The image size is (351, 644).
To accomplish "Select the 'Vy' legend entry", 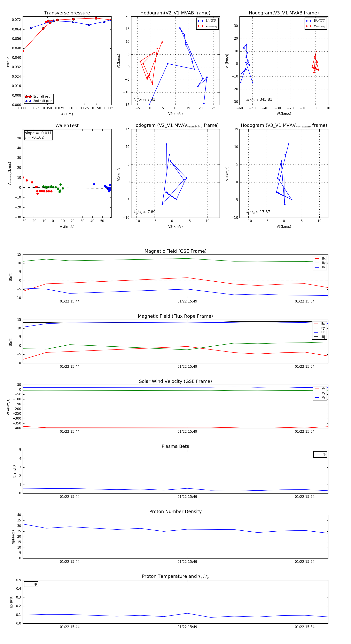I will pyautogui.click(x=320, y=393).
